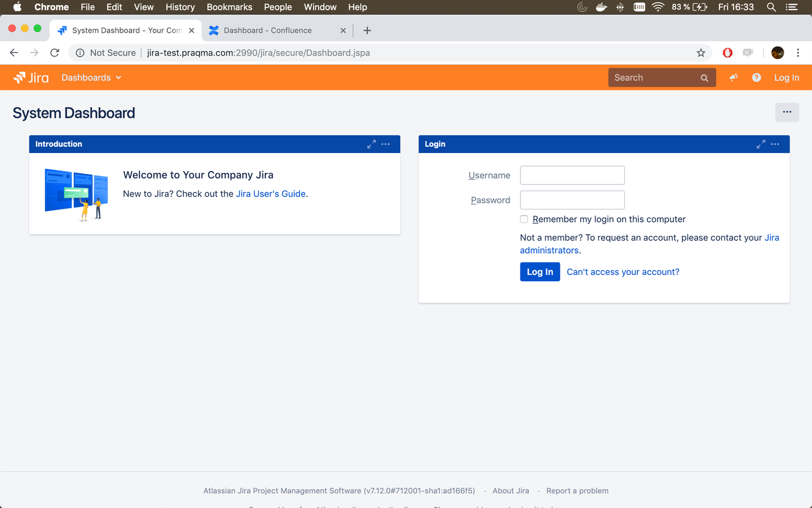
Task: Open the Edit menu
Action: [114, 7]
